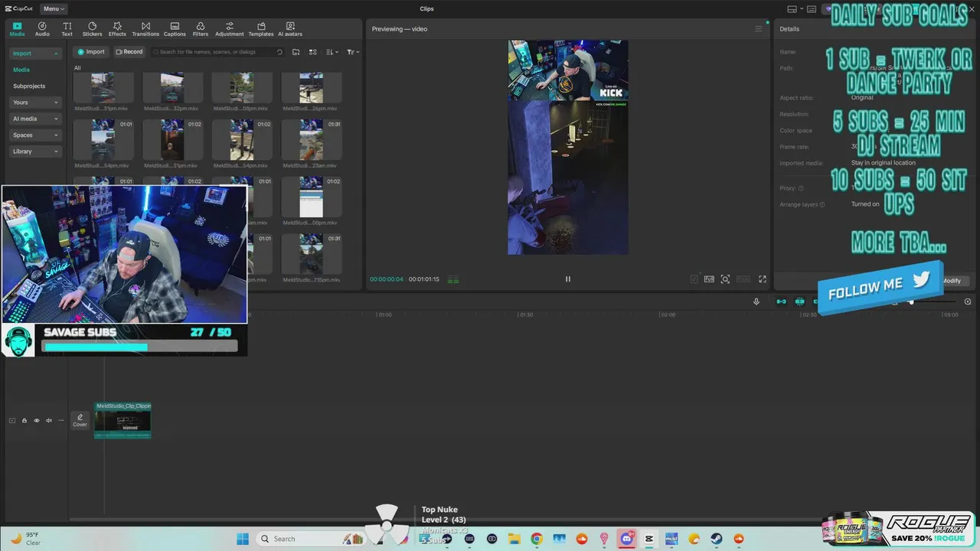Open the Media tab in CapCut
The width and height of the screenshot is (980, 551).
pyautogui.click(x=17, y=29)
